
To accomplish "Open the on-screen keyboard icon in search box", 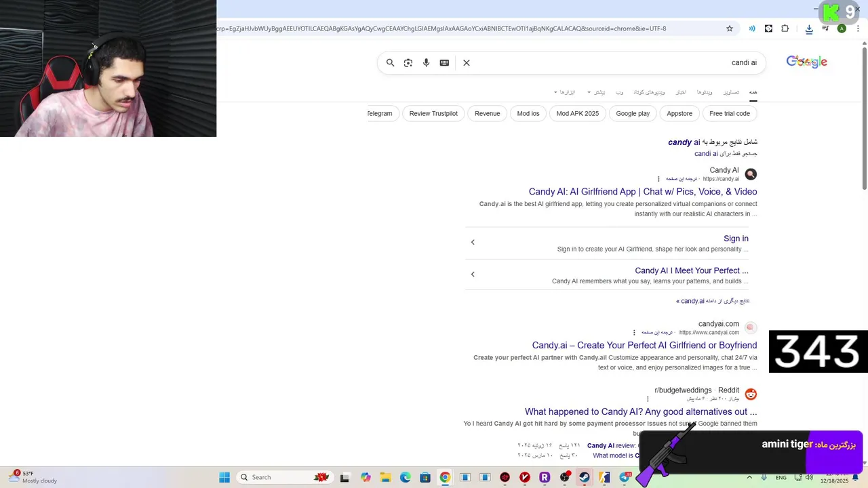I will click(x=444, y=62).
